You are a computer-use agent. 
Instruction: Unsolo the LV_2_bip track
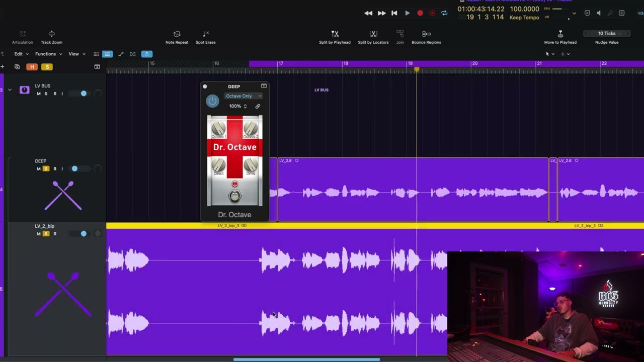coord(46,234)
